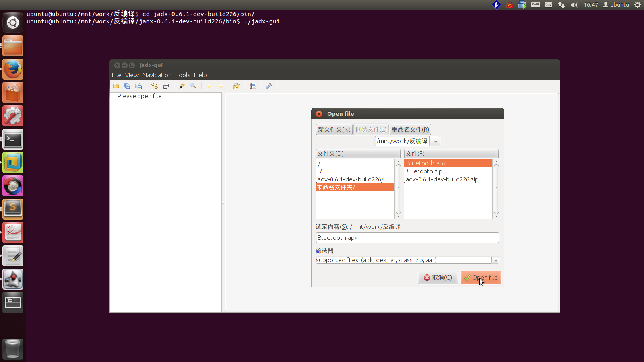The height and width of the screenshot is (362, 644).
Task: Open Ubuntu Software Center in launcher
Action: point(13,93)
